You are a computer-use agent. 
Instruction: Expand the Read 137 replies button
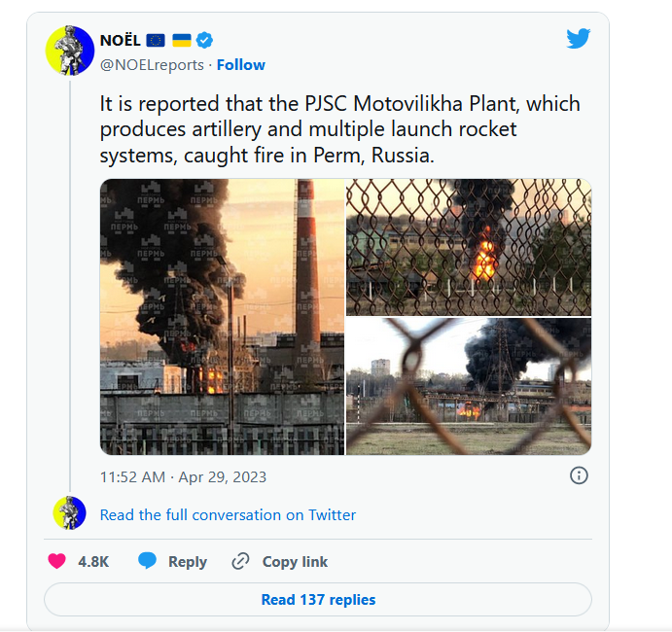[318, 599]
